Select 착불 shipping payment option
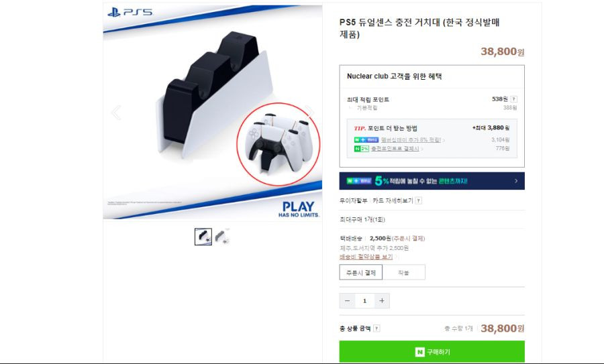 (404, 272)
